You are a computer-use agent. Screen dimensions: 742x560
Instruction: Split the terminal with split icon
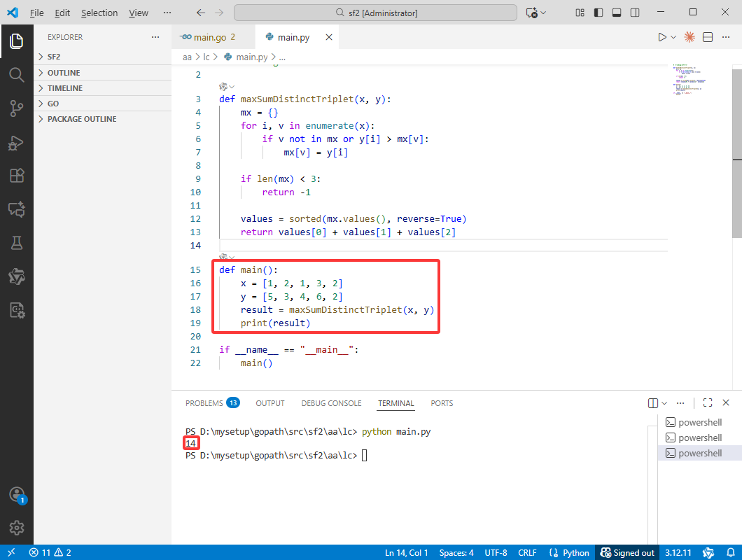pos(653,402)
